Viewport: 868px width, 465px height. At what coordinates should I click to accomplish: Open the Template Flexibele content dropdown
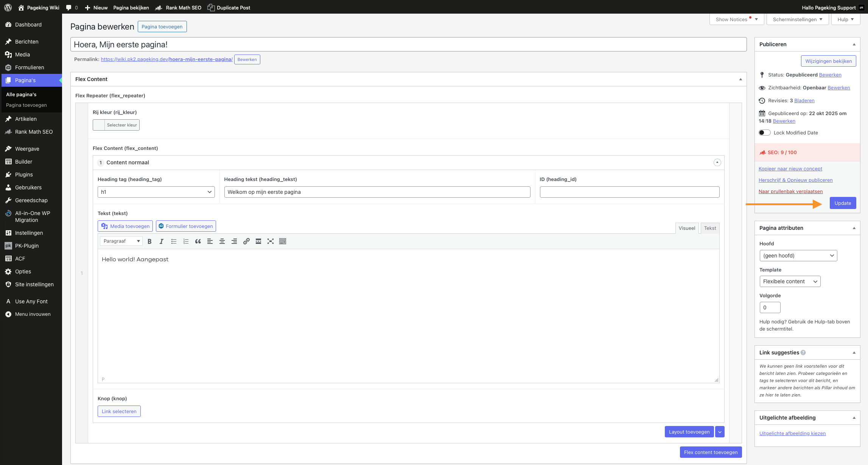click(790, 281)
